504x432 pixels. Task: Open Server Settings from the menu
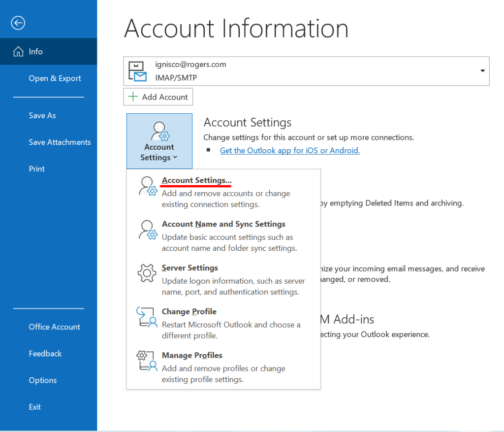pyautogui.click(x=223, y=279)
